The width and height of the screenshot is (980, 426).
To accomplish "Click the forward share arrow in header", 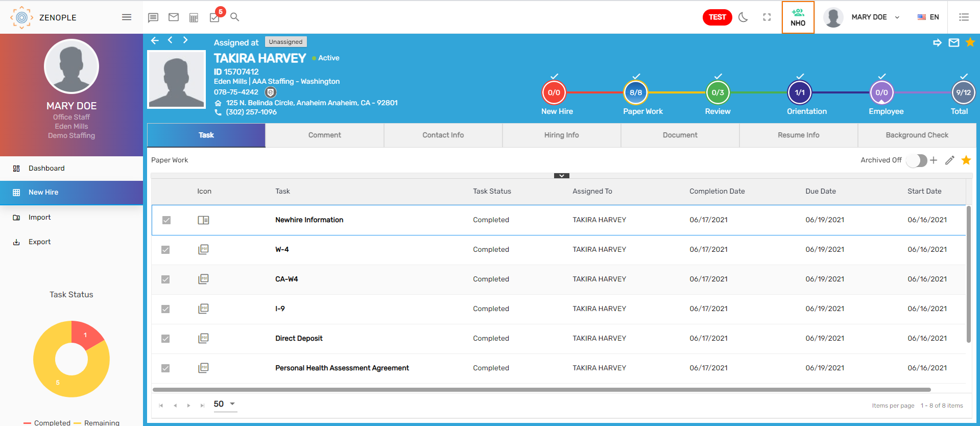I will [937, 43].
